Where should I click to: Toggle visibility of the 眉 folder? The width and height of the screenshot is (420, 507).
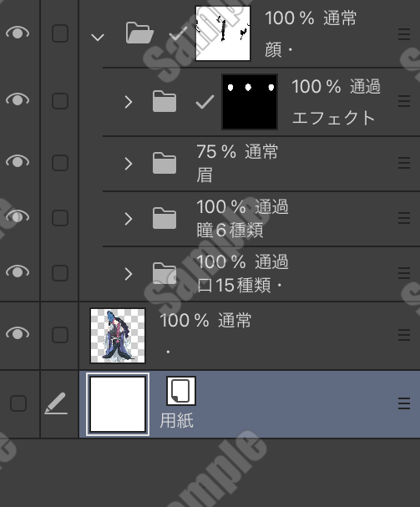[18, 160]
